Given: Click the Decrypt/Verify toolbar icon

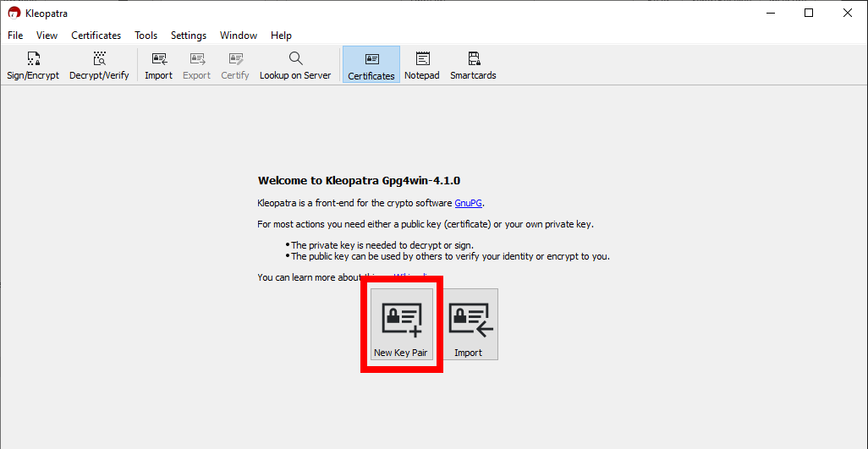Looking at the screenshot, I should pos(99,65).
